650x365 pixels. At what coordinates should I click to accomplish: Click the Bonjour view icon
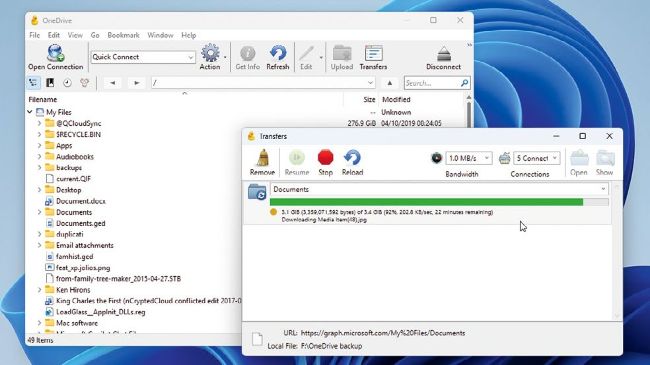(84, 83)
